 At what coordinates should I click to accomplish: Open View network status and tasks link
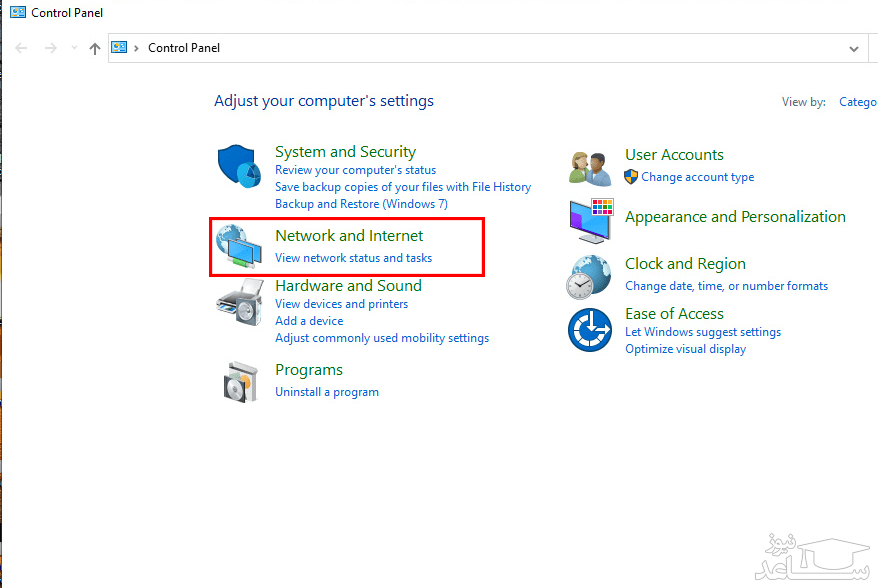point(353,258)
